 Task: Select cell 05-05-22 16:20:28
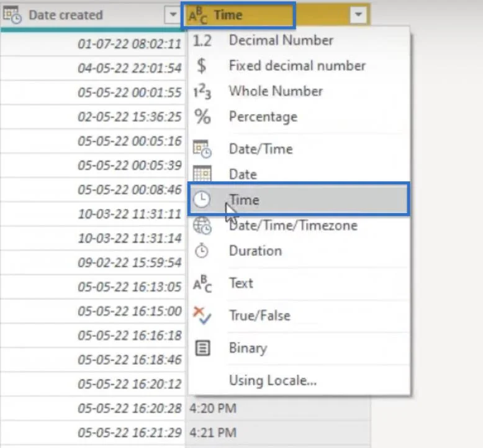coord(93,408)
